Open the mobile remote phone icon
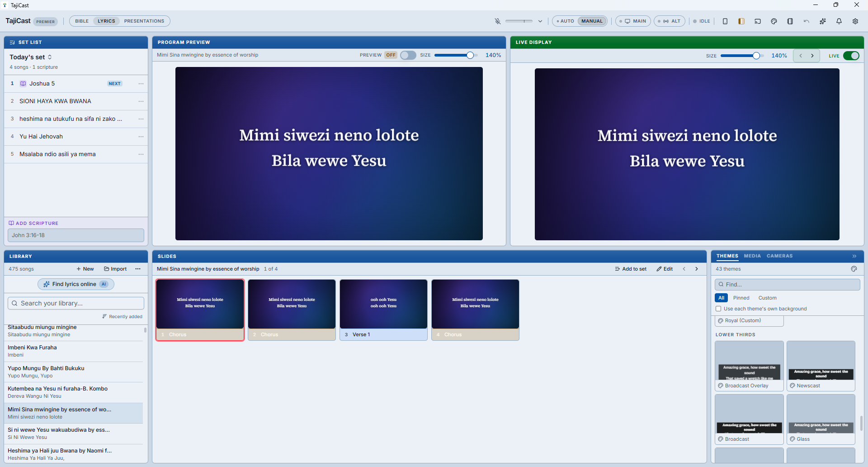Image resolution: width=868 pixels, height=467 pixels. pyautogui.click(x=725, y=21)
